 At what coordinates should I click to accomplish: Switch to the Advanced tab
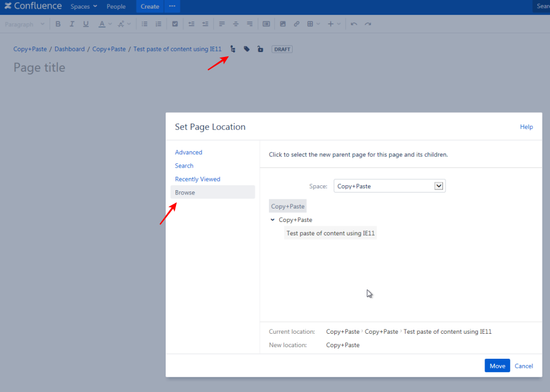pyautogui.click(x=188, y=152)
